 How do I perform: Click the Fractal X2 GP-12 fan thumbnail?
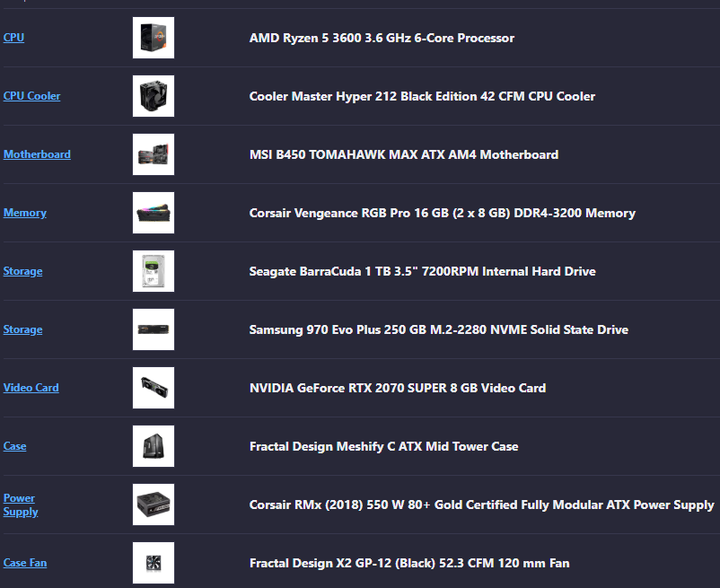[154, 562]
